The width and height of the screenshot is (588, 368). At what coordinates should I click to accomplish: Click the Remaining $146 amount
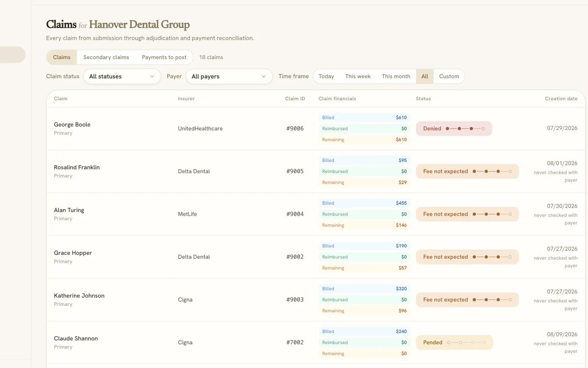click(x=401, y=225)
